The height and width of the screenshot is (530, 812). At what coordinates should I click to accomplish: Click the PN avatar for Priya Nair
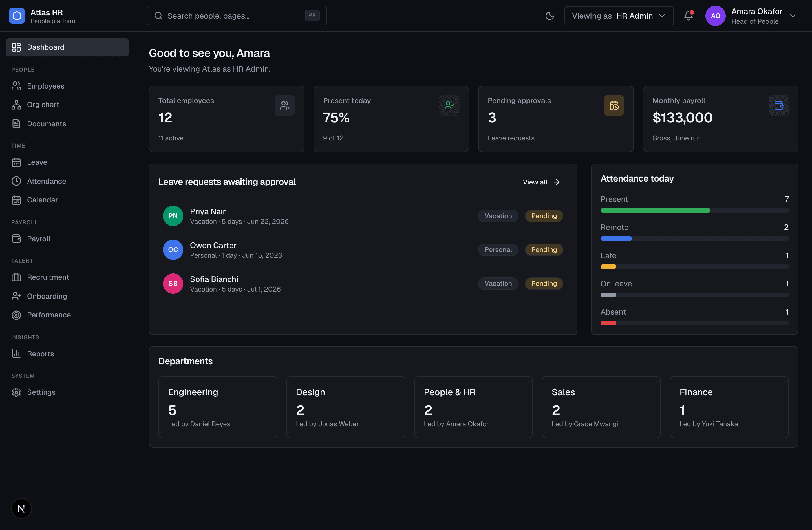173,216
